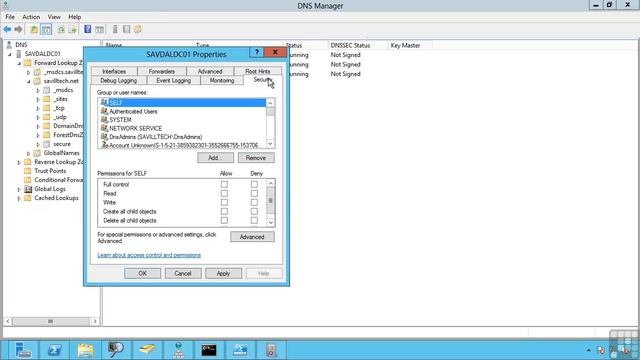Click the Global Logs node icon
Viewport: 640px width, 360px height.
[28, 189]
